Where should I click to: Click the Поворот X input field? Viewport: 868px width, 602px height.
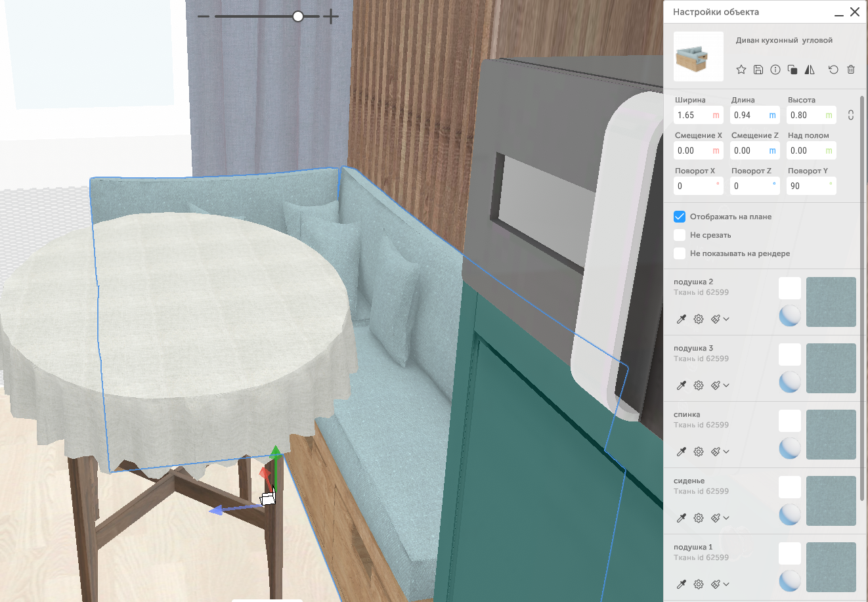[x=699, y=186]
